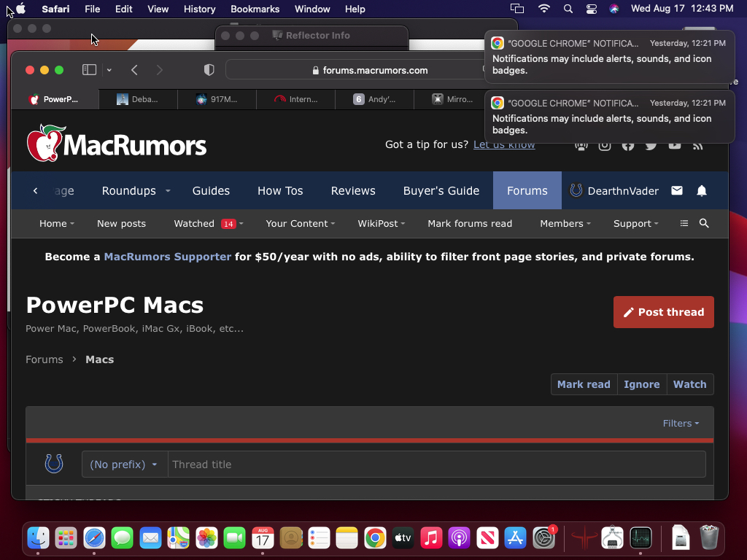Toggle Safari sidebar button
The width and height of the screenshot is (747, 560).
coord(89,70)
